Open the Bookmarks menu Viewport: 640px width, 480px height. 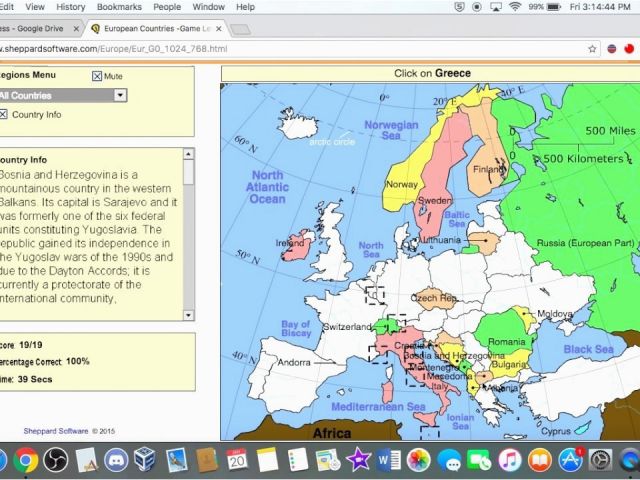pyautogui.click(x=119, y=7)
